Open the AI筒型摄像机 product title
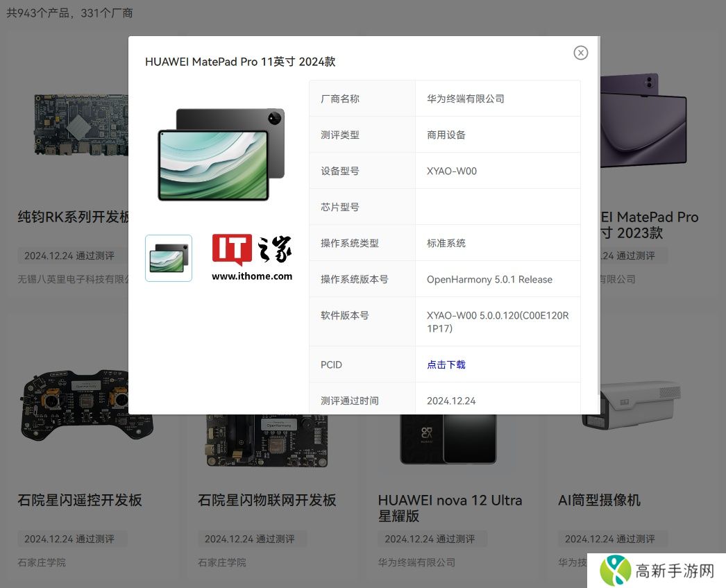 [x=599, y=501]
